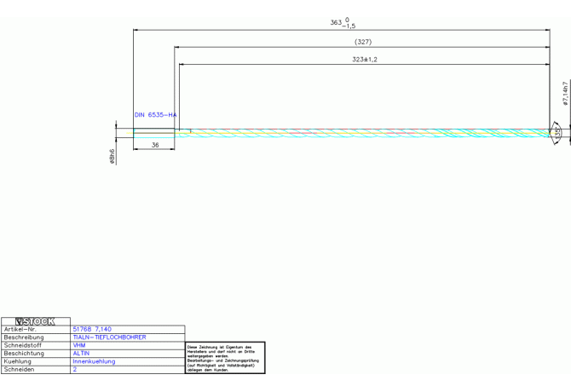Click the 36 shank length dimension
This screenshot has width=571, height=392.
coord(155,146)
